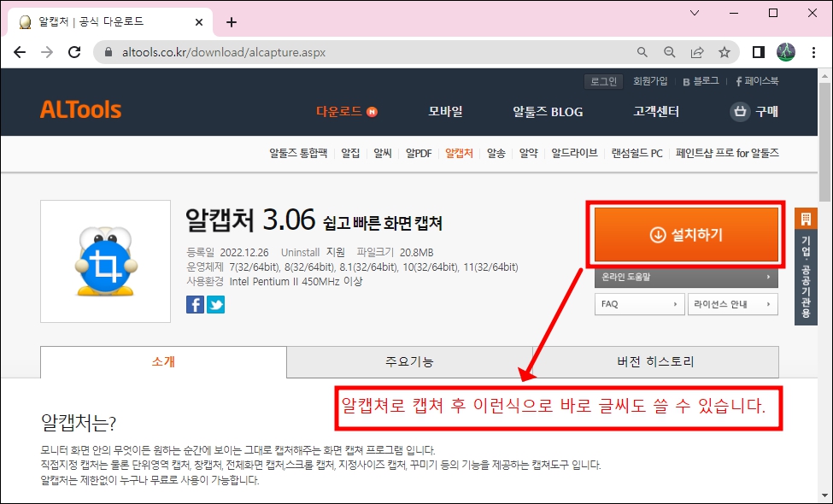Screen dimensions: 833x504
Task: Open the 구매 shopping basket icon
Action: click(x=740, y=112)
